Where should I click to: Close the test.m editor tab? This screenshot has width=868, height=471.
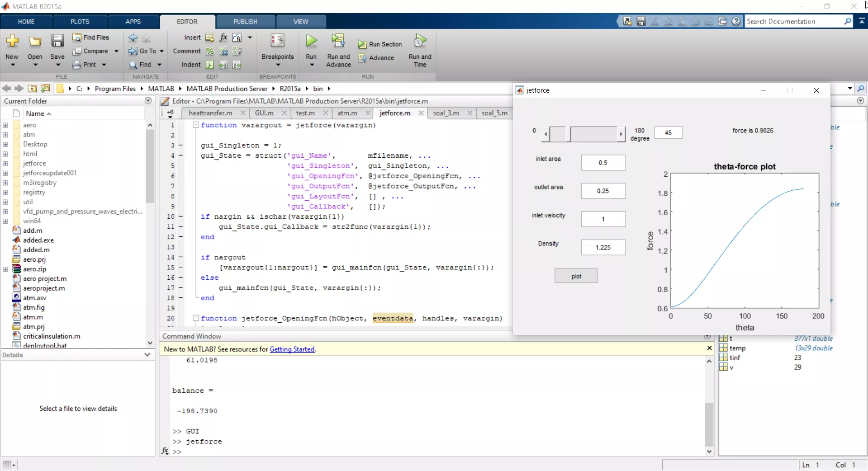[325, 113]
